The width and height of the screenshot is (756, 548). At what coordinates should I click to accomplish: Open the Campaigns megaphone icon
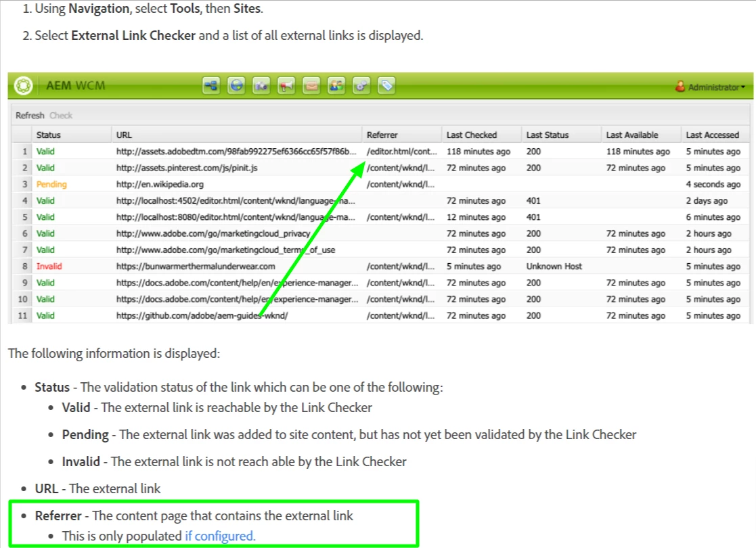(286, 86)
